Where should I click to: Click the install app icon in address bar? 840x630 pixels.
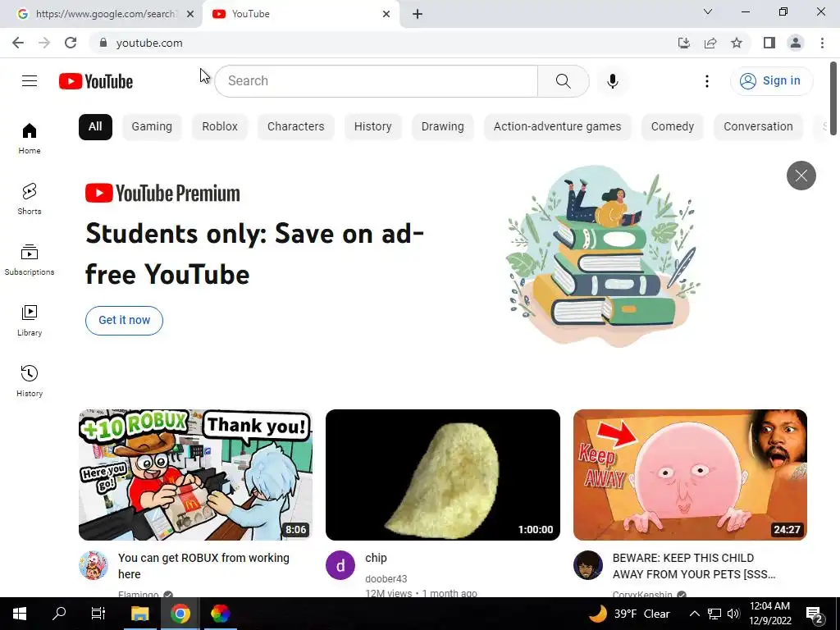pyautogui.click(x=683, y=43)
